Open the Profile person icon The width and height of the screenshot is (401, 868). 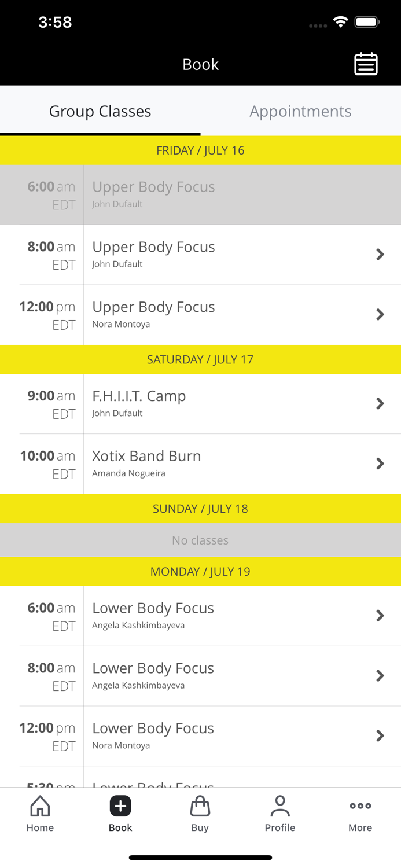coord(280,806)
